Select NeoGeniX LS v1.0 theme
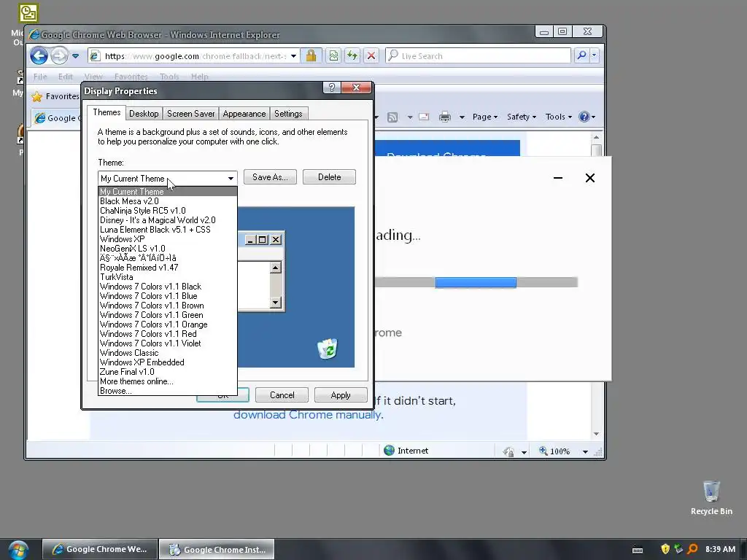747x560 pixels. (167, 249)
